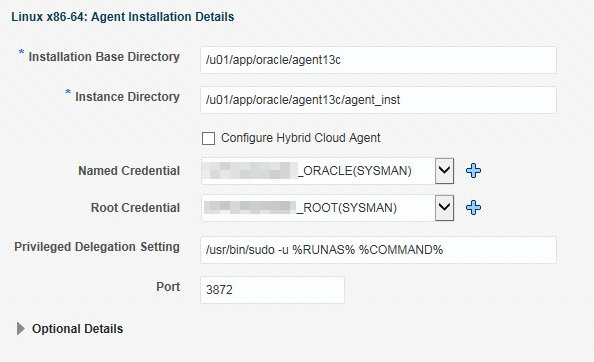This screenshot has height=362, width=594.
Task: Click into the Instance Directory field
Action: pyautogui.click(x=378, y=100)
